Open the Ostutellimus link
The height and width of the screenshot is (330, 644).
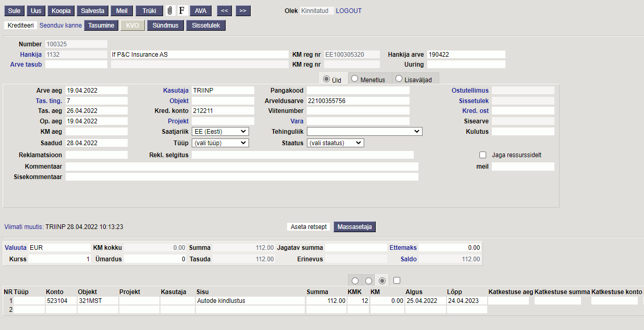[470, 91]
